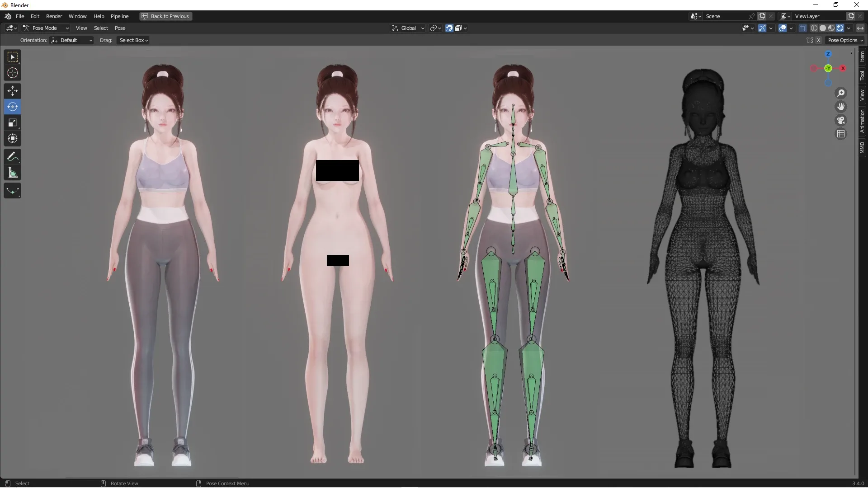Enable X-ray shading mode
The image size is (868, 488).
click(803, 28)
